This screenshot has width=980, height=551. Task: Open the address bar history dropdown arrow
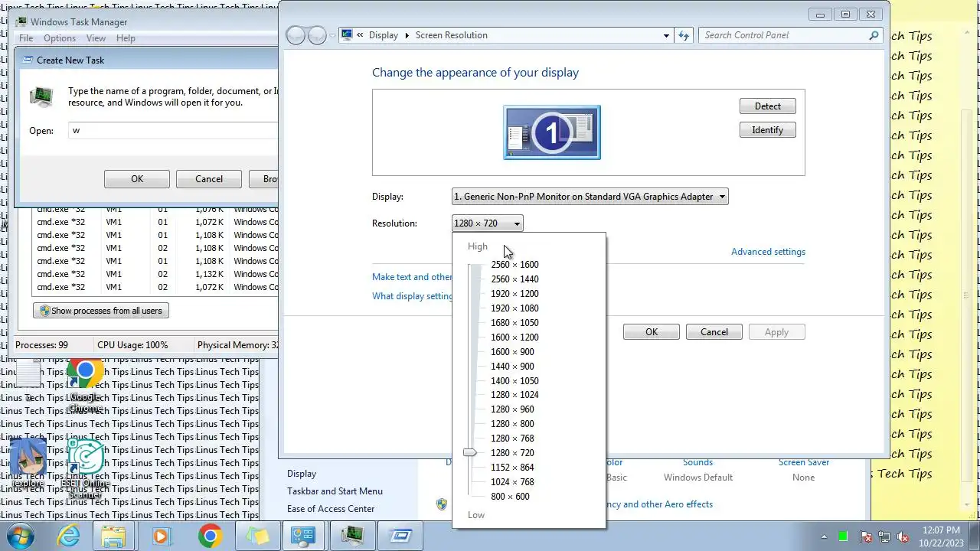point(666,35)
